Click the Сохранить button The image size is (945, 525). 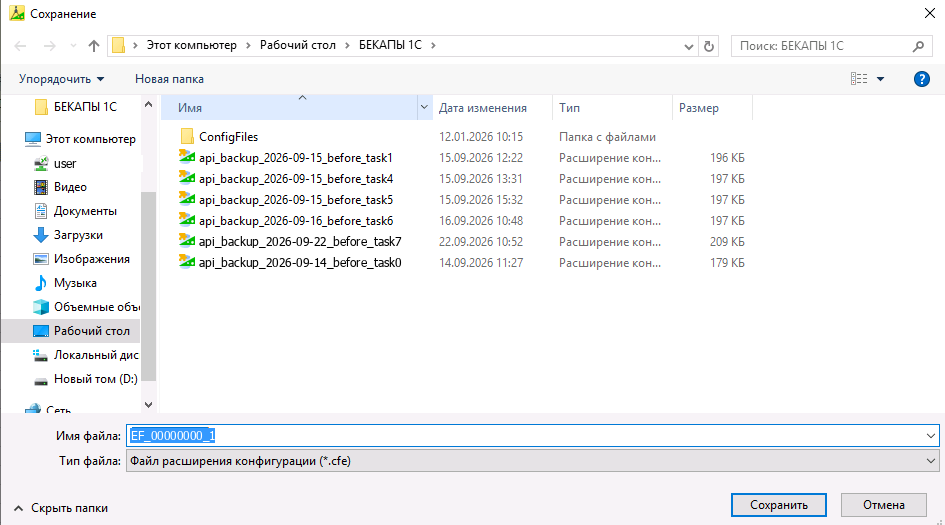[x=779, y=505]
